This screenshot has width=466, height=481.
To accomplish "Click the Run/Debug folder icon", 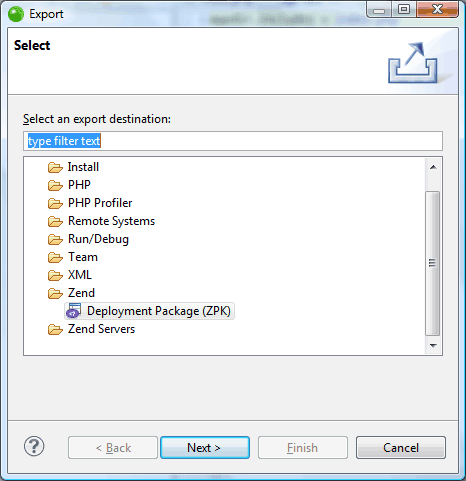I will (55, 239).
